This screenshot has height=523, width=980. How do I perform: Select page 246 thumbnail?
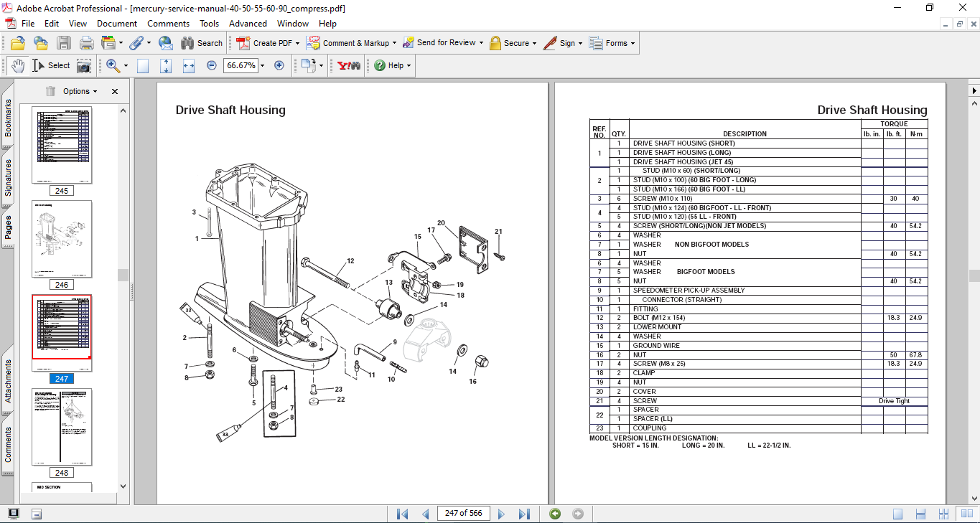click(x=62, y=239)
